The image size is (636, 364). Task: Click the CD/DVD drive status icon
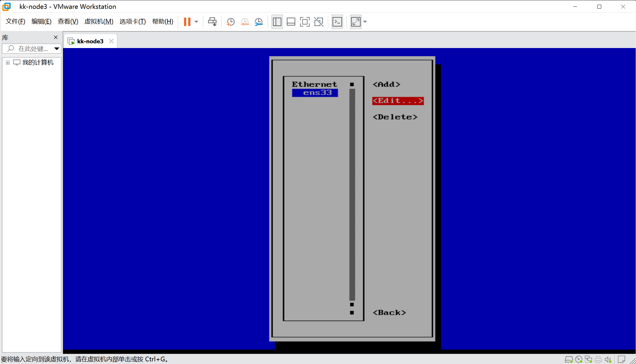[579, 359]
